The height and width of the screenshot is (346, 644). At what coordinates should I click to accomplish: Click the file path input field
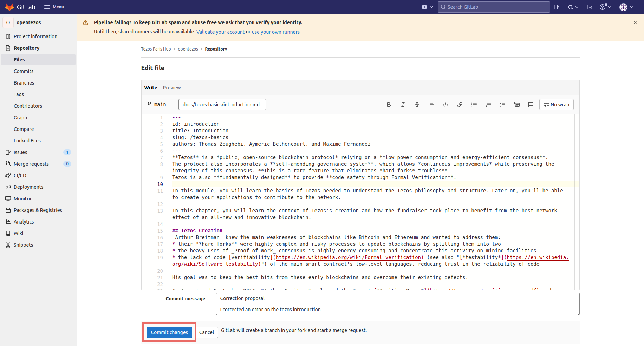pos(222,105)
